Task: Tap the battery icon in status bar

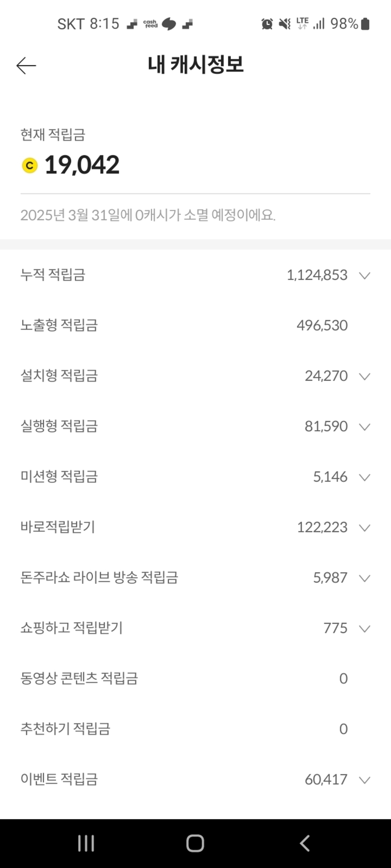Action: click(365, 24)
